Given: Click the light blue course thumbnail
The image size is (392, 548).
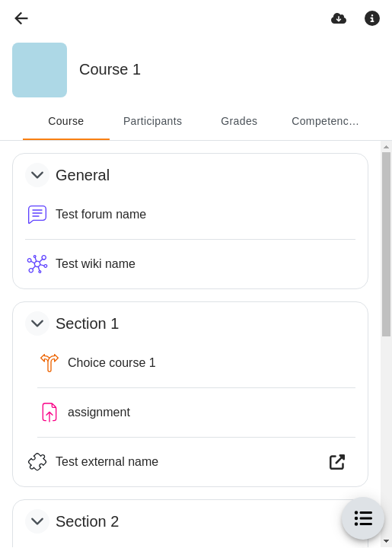Looking at the screenshot, I should point(40,70).
